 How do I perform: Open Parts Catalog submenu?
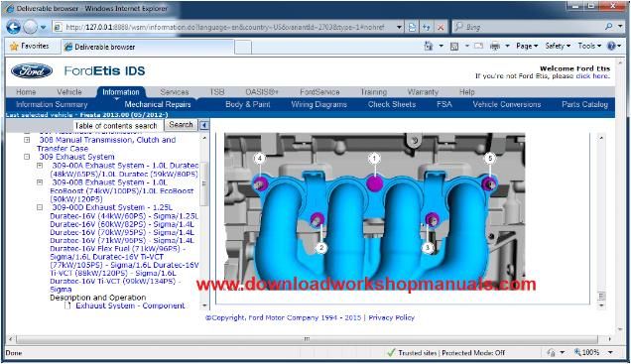pyautogui.click(x=584, y=104)
